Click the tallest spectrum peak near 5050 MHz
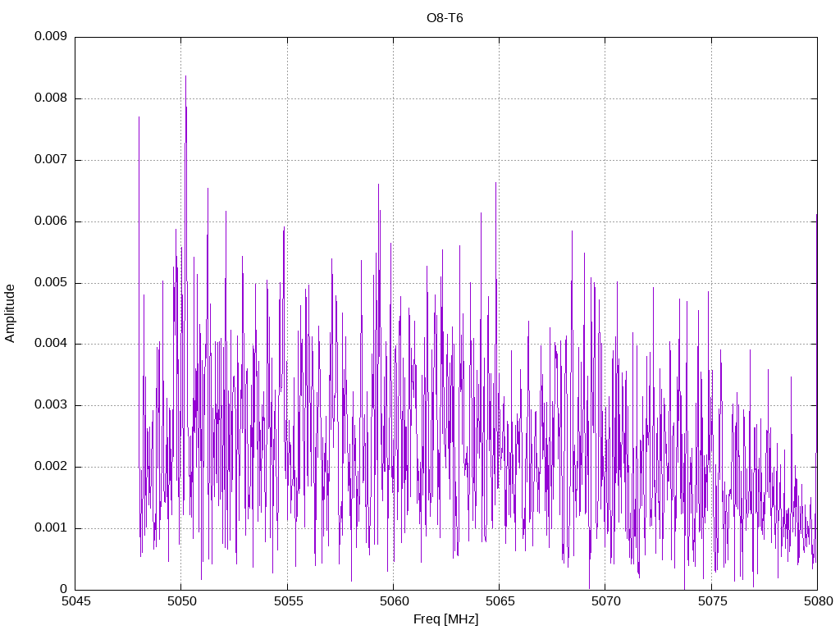 click(186, 76)
